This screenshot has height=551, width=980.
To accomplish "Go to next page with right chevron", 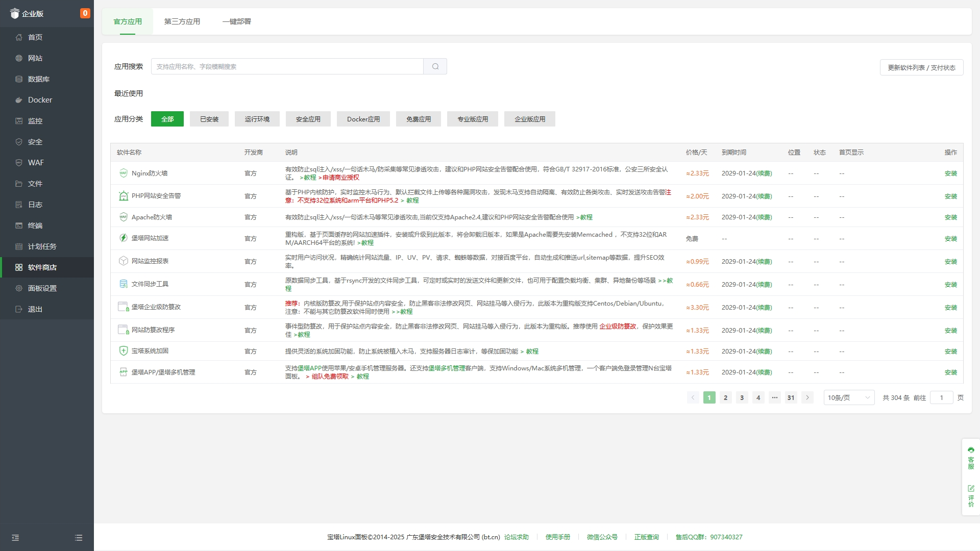I will pyautogui.click(x=807, y=397).
